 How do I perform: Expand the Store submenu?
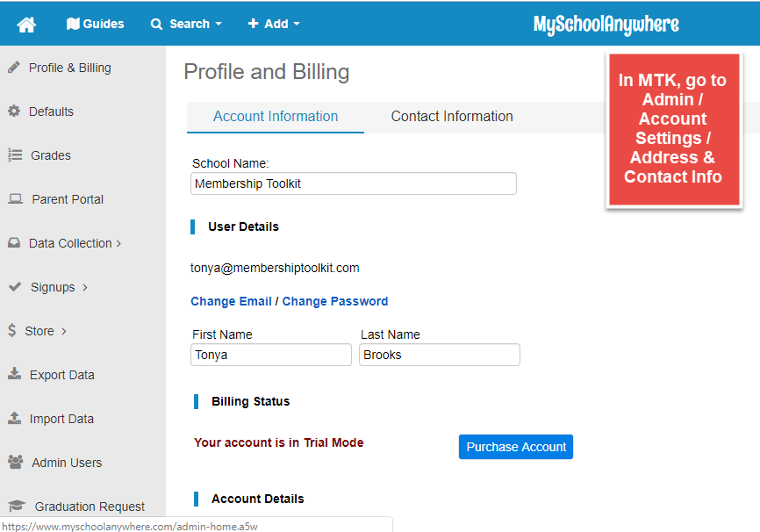[x=46, y=331]
